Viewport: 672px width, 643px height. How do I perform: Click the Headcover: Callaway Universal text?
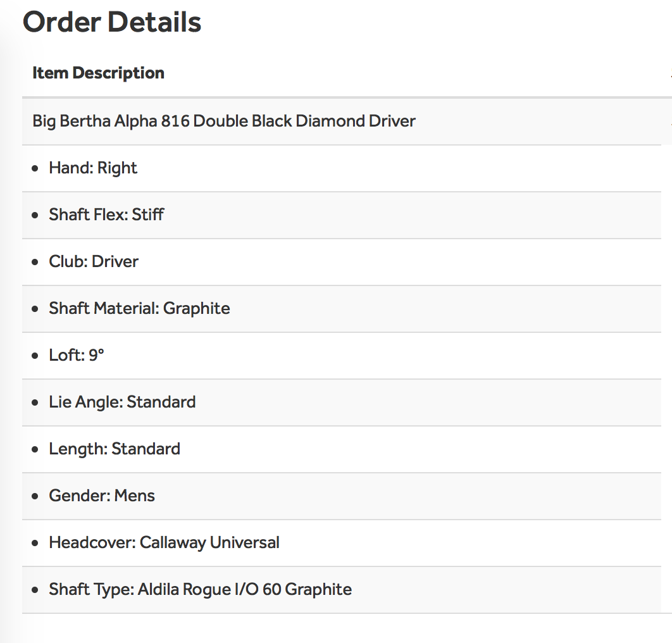[164, 542]
